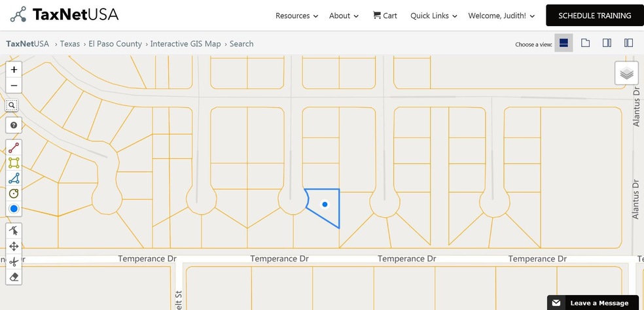The height and width of the screenshot is (310, 644).
Task: Go to El Paso County breadcrumb link
Action: point(115,44)
